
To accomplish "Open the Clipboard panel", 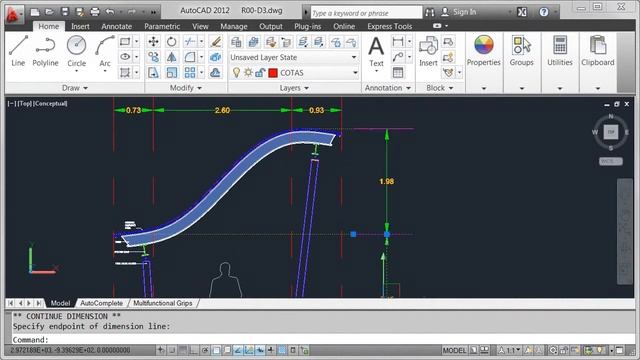I will coord(598,51).
